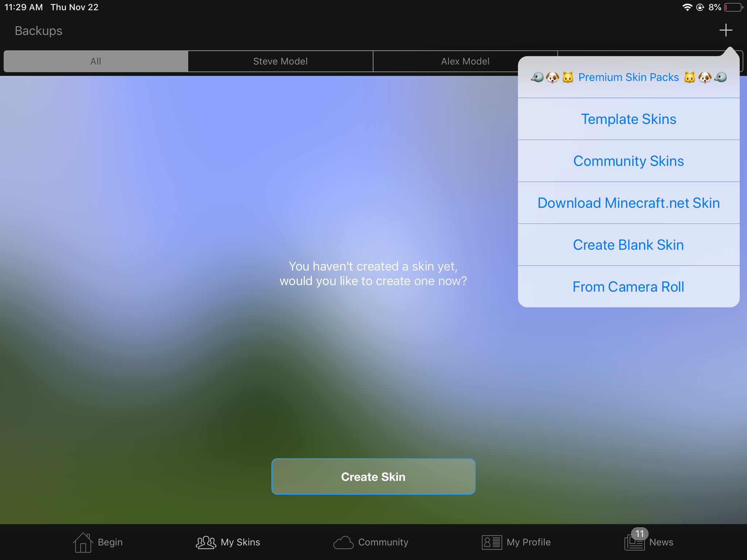Choose Template Skins from the menu
747x560 pixels.
click(x=629, y=119)
